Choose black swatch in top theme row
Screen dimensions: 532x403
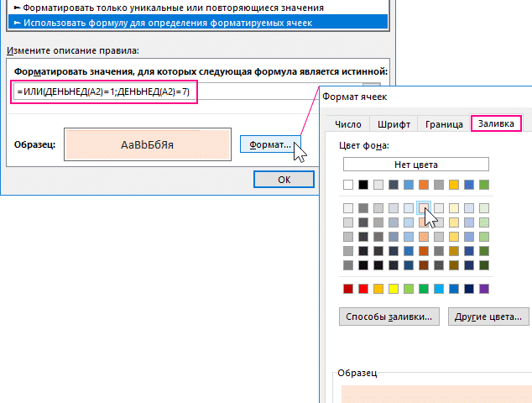363,185
